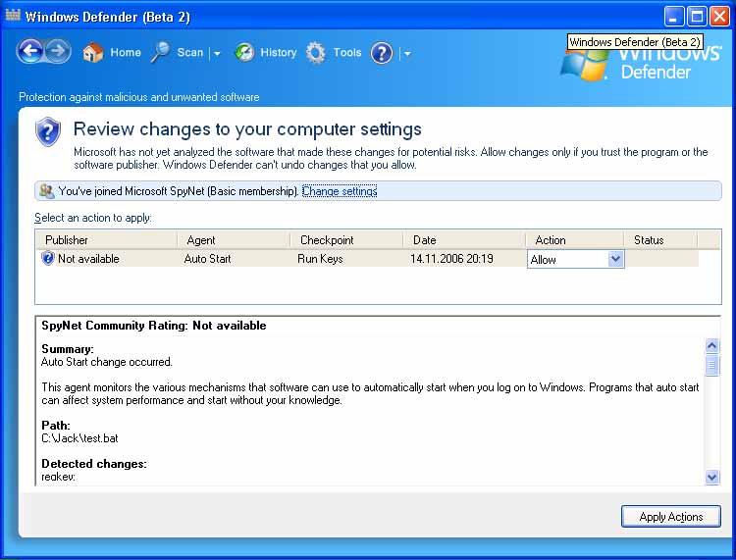This screenshot has height=560, width=736.
Task: Sort list by the Date column header
Action: tap(464, 239)
